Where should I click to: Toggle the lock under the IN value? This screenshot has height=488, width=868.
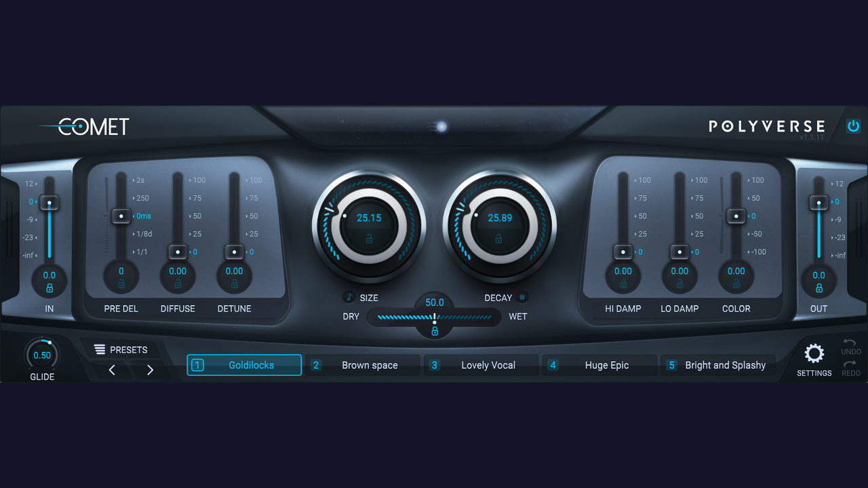pos(50,288)
